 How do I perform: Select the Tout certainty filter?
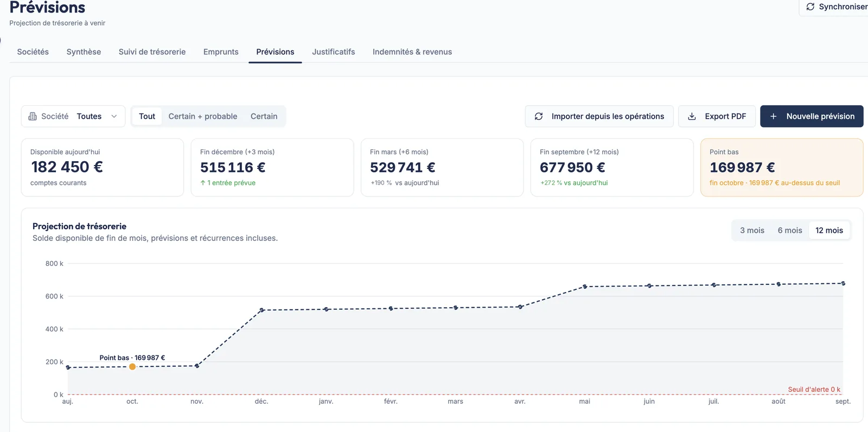(x=147, y=117)
